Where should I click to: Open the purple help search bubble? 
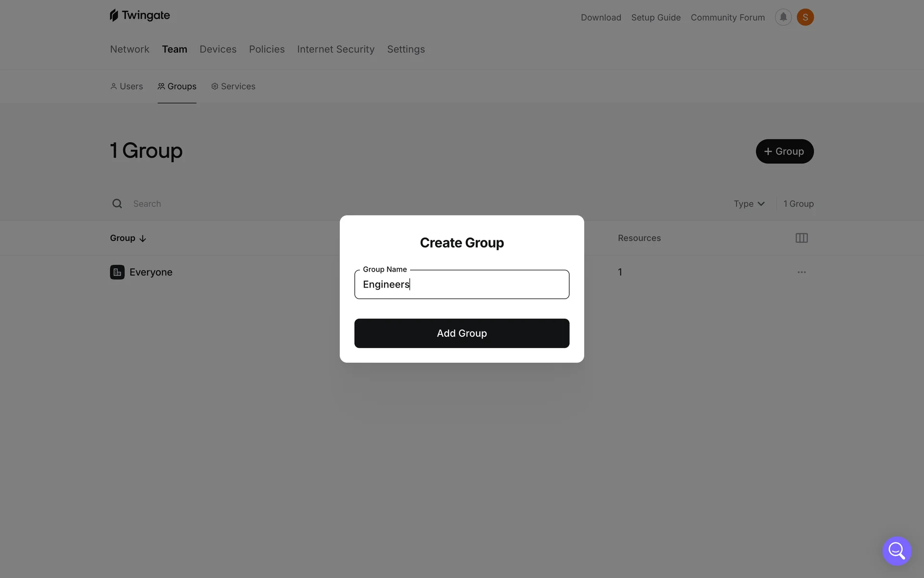(897, 551)
